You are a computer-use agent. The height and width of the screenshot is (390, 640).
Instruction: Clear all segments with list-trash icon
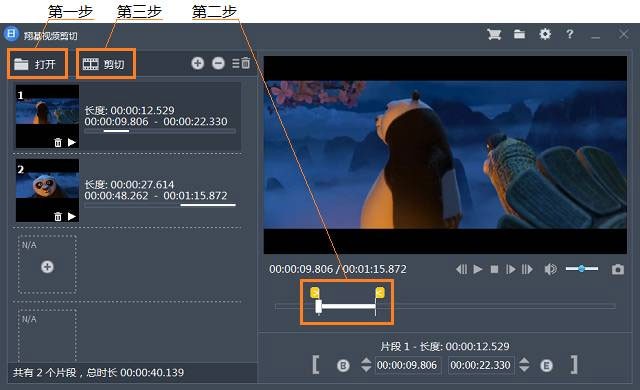coord(241,63)
